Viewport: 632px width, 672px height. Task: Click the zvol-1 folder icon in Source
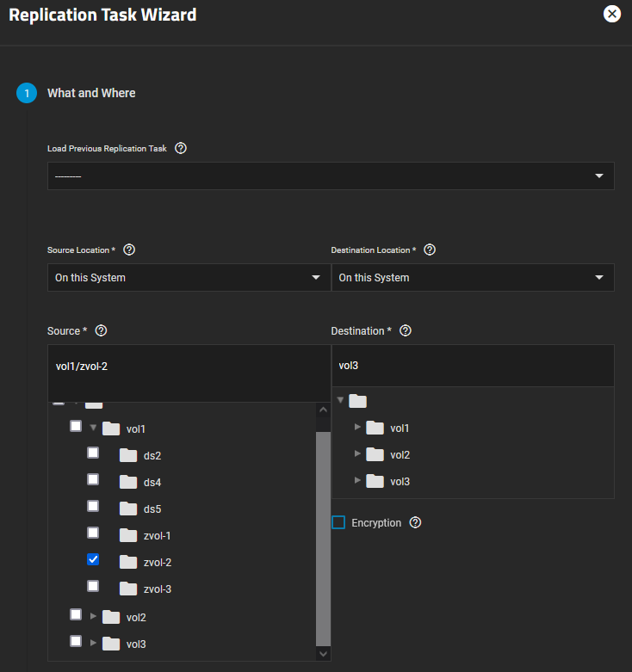pyautogui.click(x=128, y=535)
